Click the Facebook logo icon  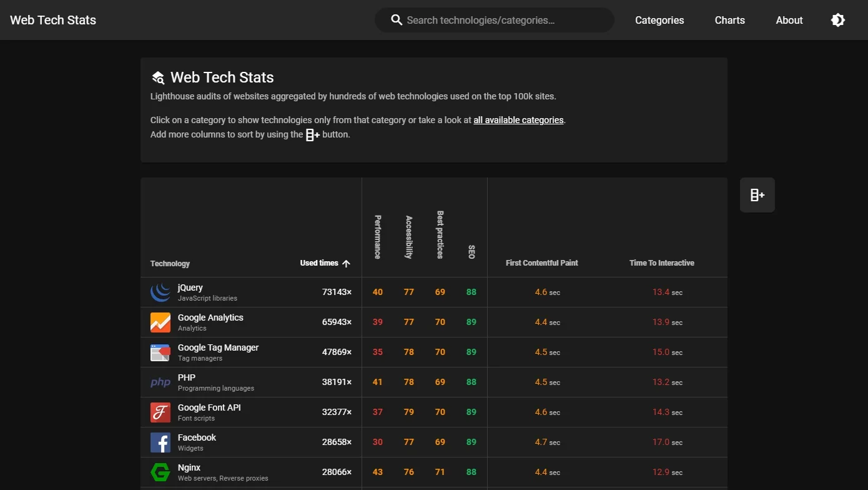160,442
